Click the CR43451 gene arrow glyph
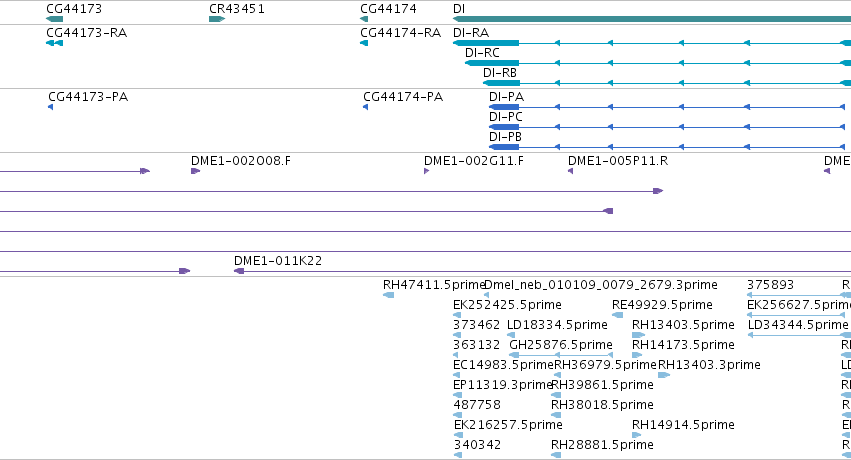Screen dimensions: 851x460 click(217, 19)
